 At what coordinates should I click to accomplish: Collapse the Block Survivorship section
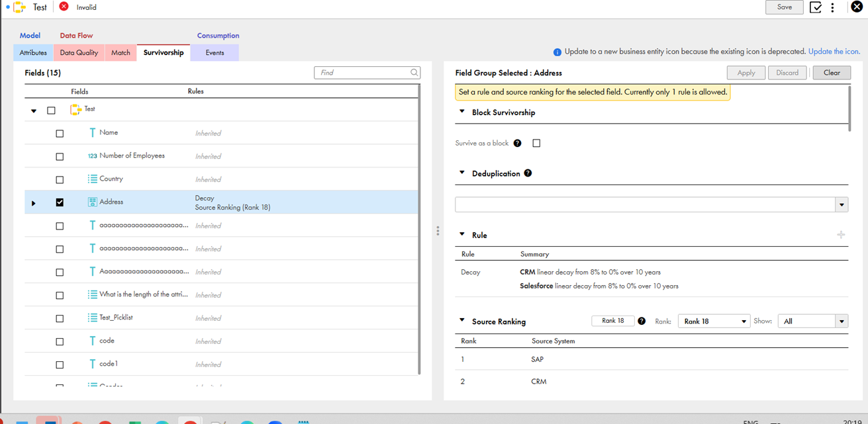click(x=462, y=112)
